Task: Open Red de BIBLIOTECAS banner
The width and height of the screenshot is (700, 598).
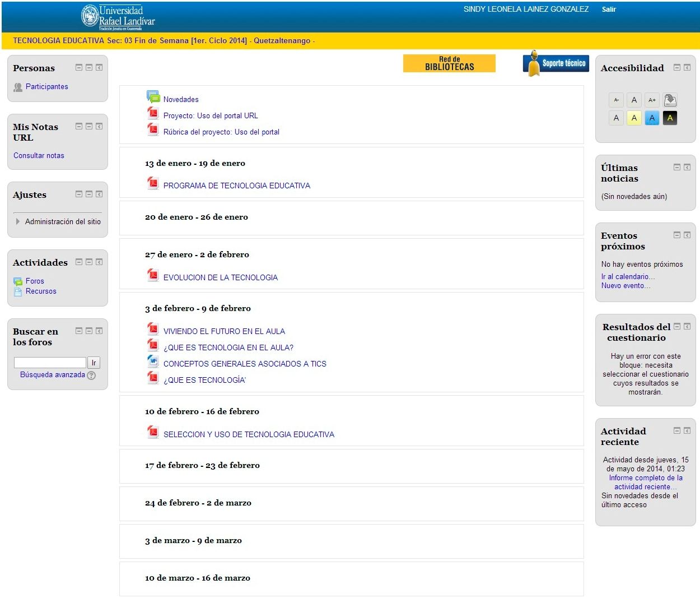Action: [x=449, y=63]
